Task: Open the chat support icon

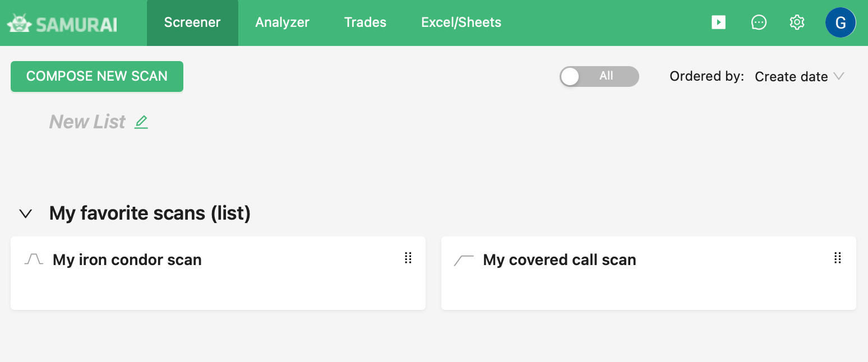Action: coord(759,22)
